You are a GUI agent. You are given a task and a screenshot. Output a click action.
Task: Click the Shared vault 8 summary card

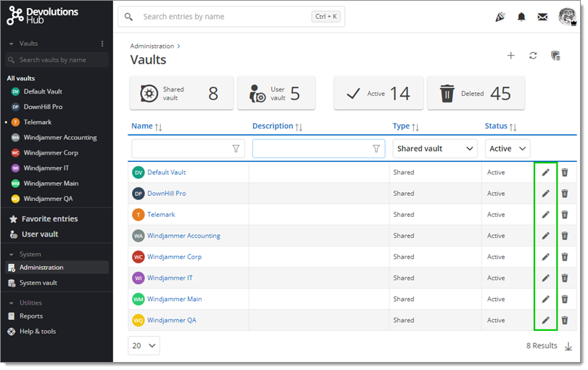click(x=181, y=94)
